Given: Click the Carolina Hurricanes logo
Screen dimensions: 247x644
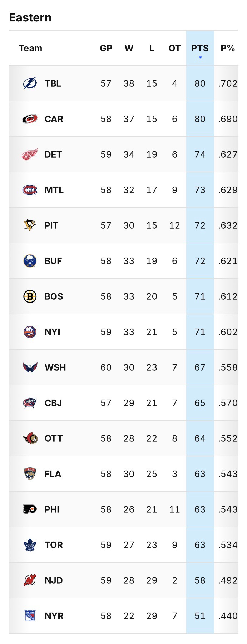Looking at the screenshot, I should pyautogui.click(x=30, y=119).
